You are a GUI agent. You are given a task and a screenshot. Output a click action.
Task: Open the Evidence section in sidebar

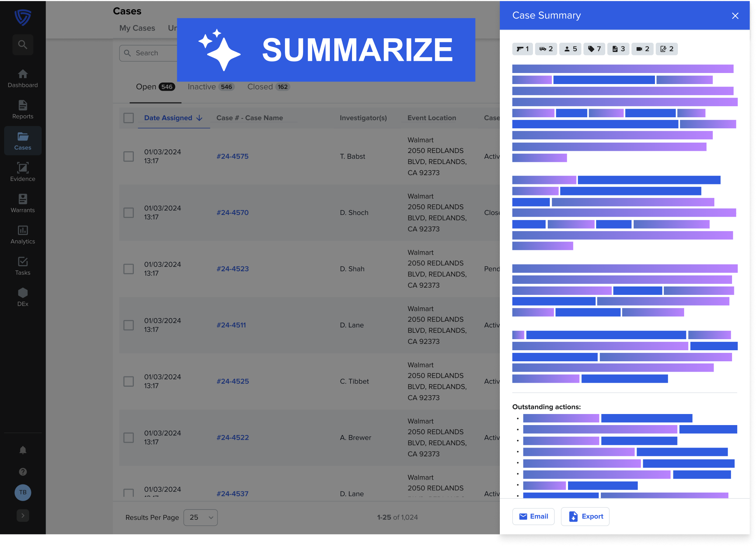click(x=22, y=172)
